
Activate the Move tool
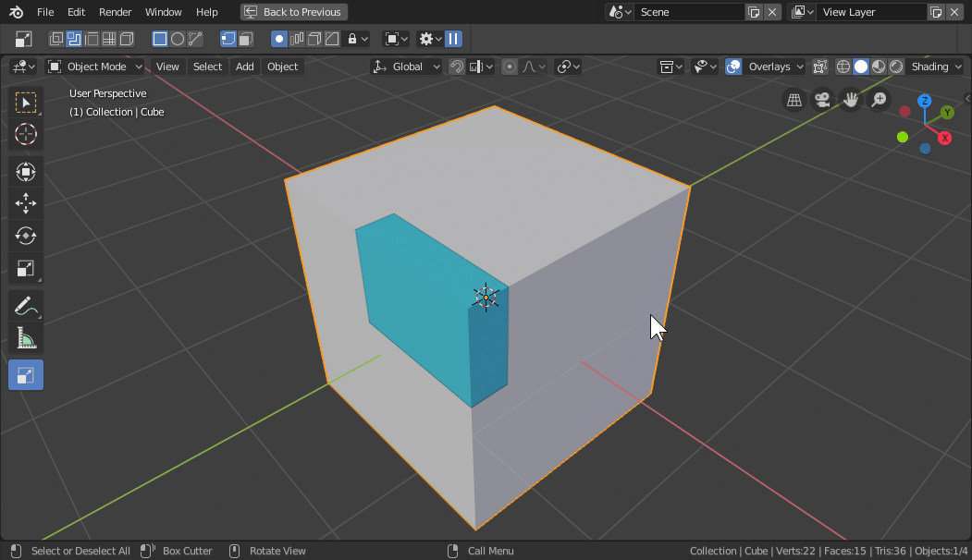point(26,203)
